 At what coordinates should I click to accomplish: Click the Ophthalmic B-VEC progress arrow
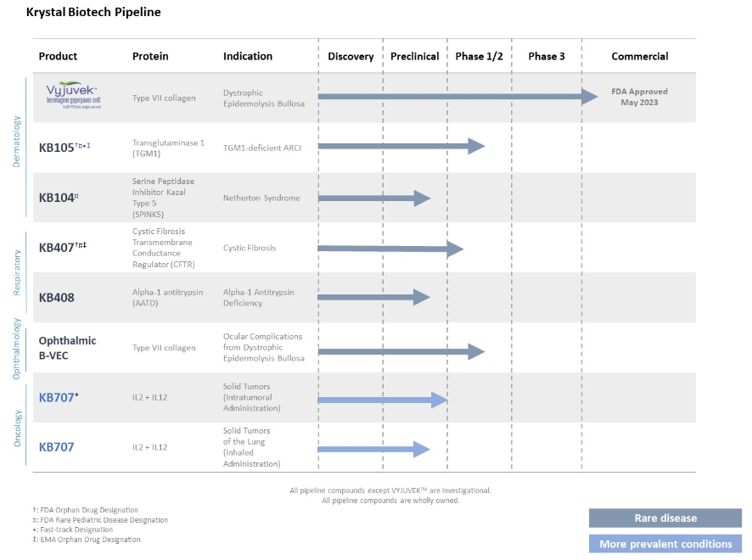(400, 351)
